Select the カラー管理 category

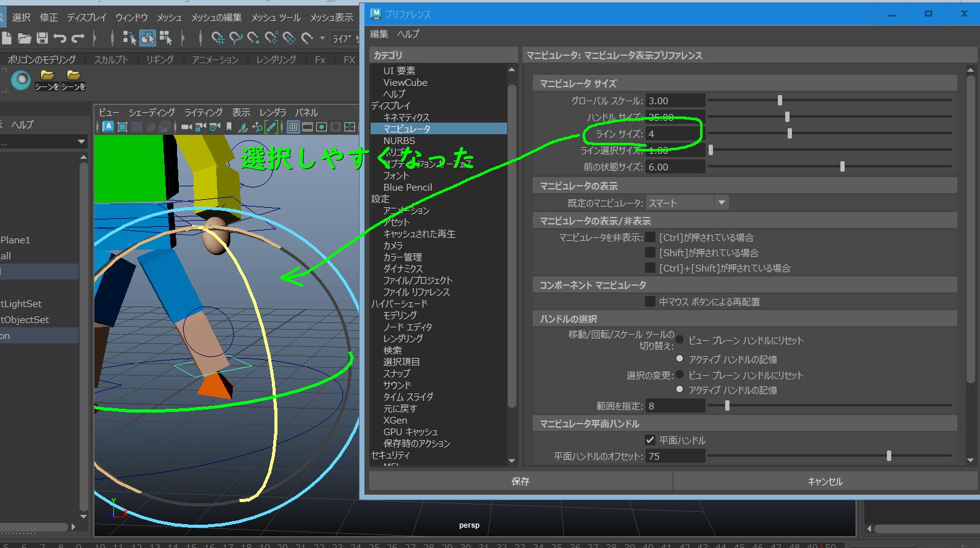(x=402, y=257)
